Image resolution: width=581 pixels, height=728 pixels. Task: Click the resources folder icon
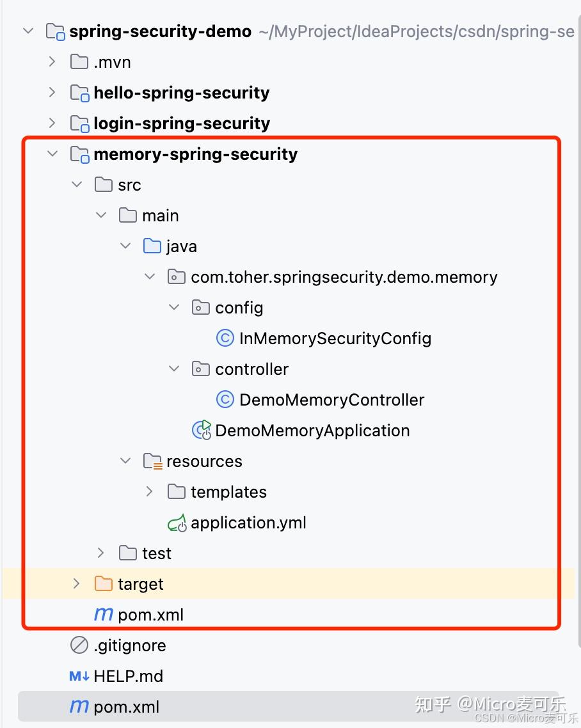[152, 461]
